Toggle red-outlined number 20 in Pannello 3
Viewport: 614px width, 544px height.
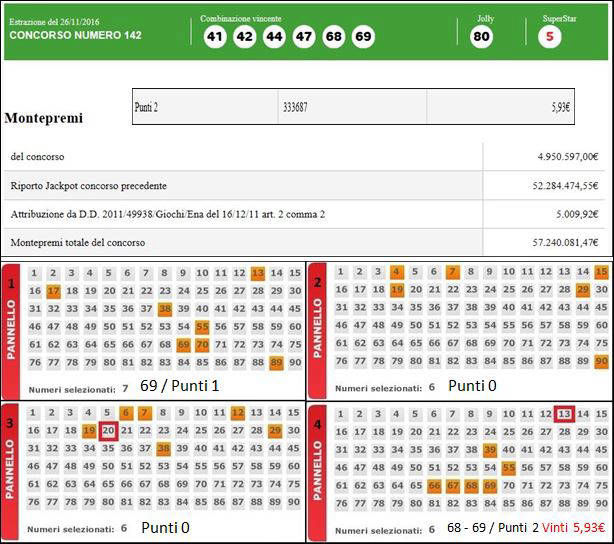click(x=109, y=431)
